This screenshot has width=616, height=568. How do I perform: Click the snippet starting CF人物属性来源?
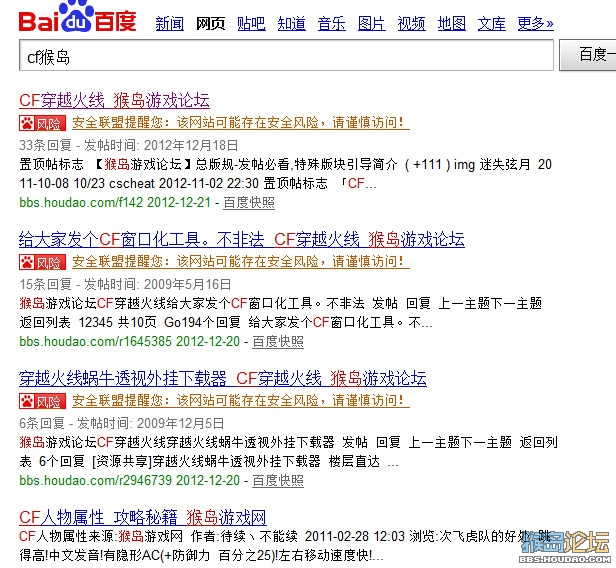click(x=285, y=546)
